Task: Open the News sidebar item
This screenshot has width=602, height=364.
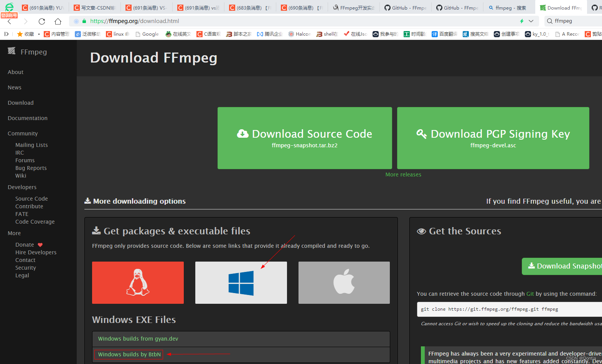Action: coord(15,87)
